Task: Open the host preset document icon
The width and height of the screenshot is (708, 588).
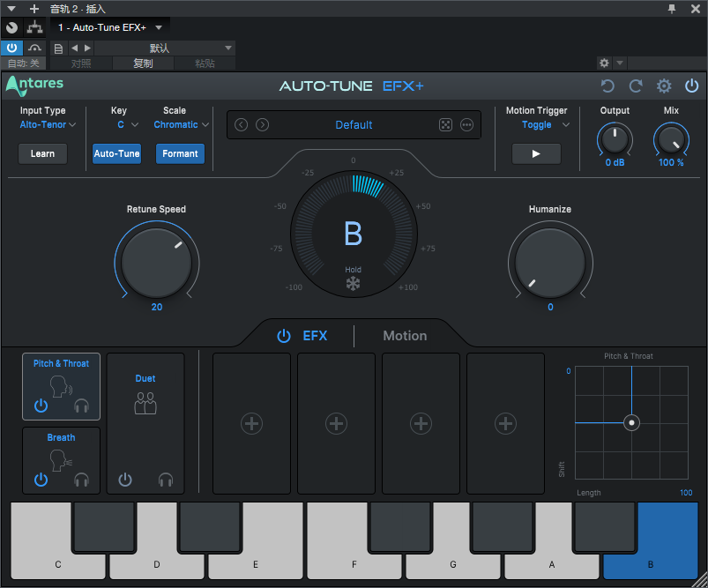Action: tap(58, 48)
